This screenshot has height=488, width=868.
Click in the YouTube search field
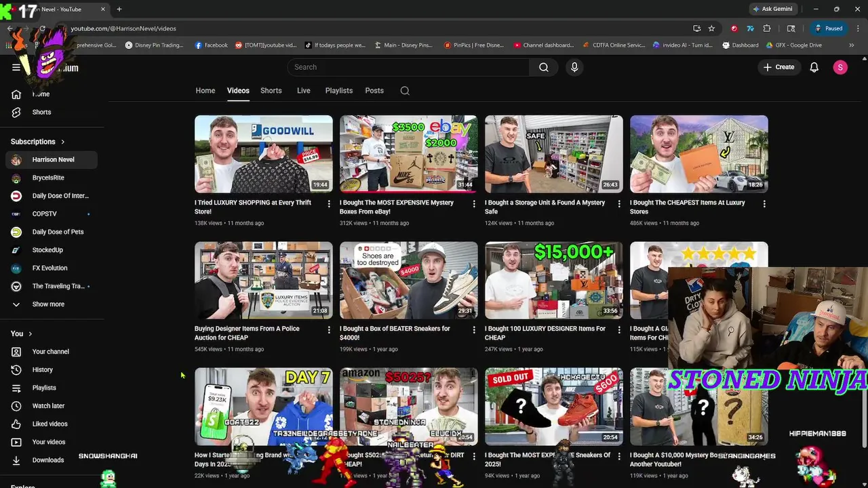(408, 67)
